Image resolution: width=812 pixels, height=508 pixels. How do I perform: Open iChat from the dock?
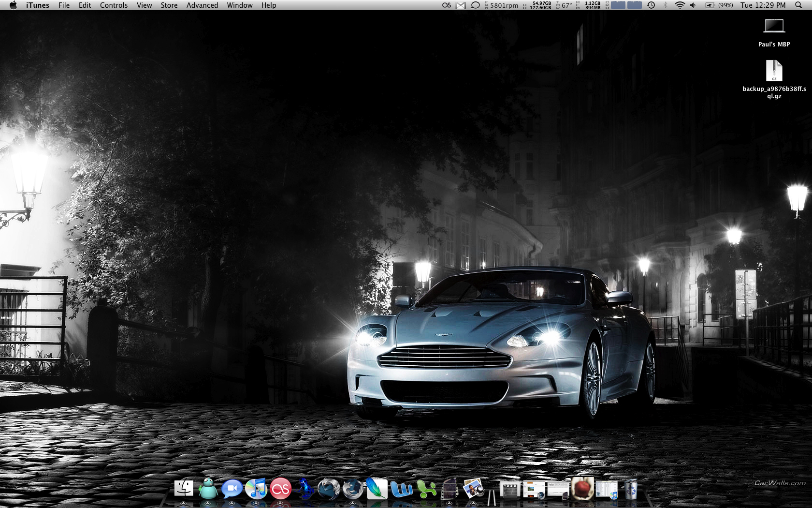pos(232,489)
